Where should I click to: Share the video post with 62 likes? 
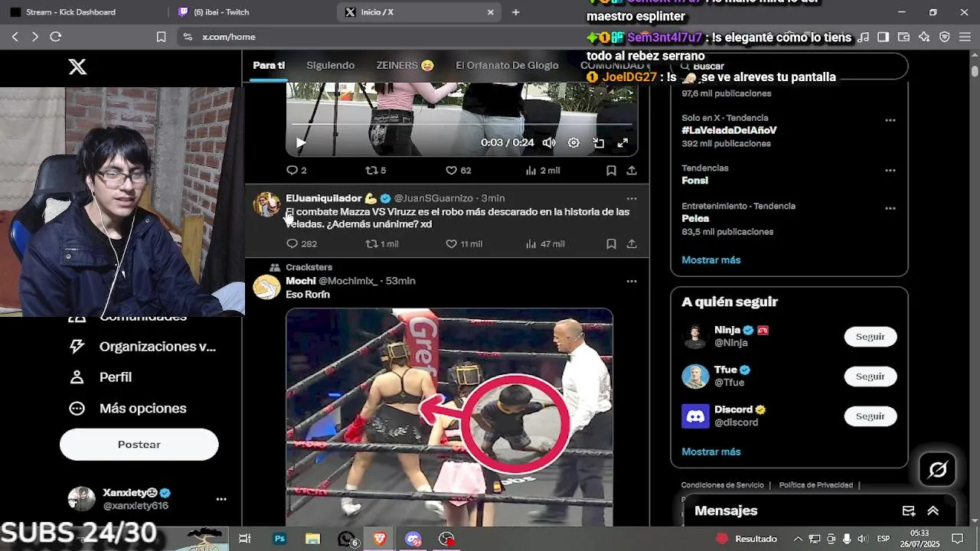[x=632, y=170]
